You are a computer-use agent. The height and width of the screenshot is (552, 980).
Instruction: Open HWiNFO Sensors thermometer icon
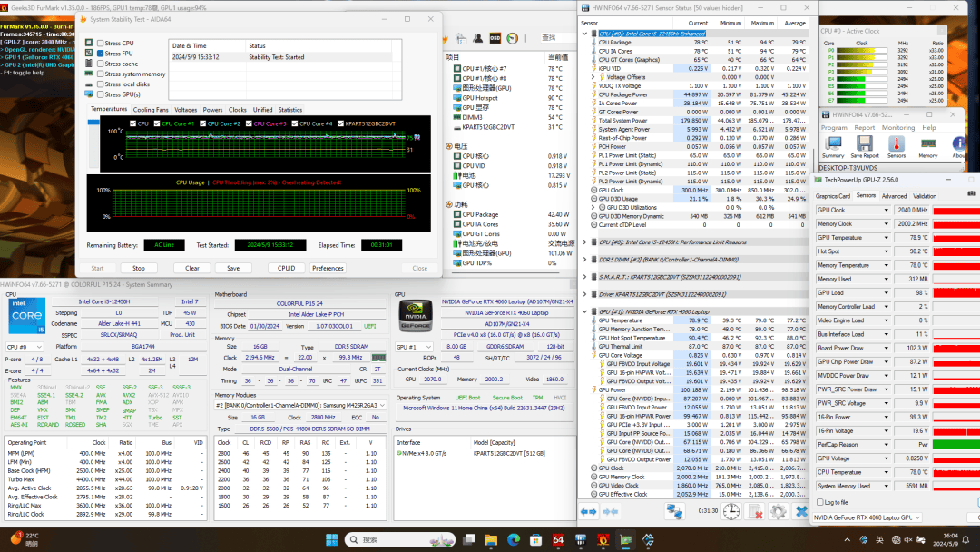(x=897, y=148)
